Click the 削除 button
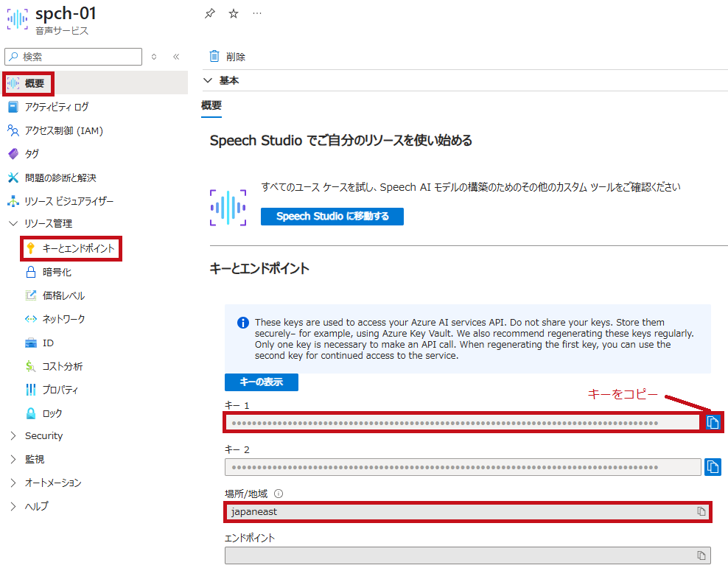 click(227, 57)
